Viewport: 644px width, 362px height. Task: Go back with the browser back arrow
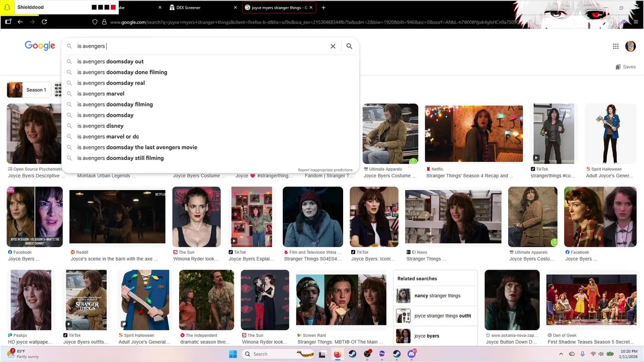pos(20,22)
